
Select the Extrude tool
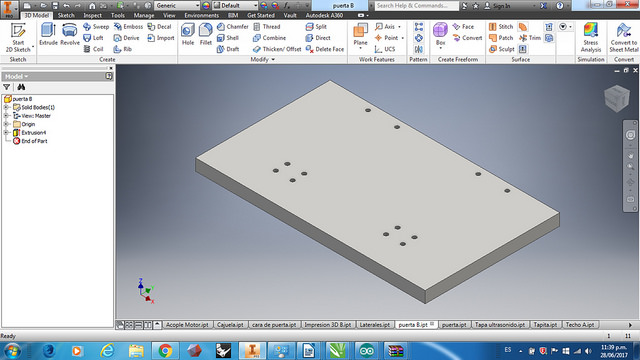pos(48,34)
